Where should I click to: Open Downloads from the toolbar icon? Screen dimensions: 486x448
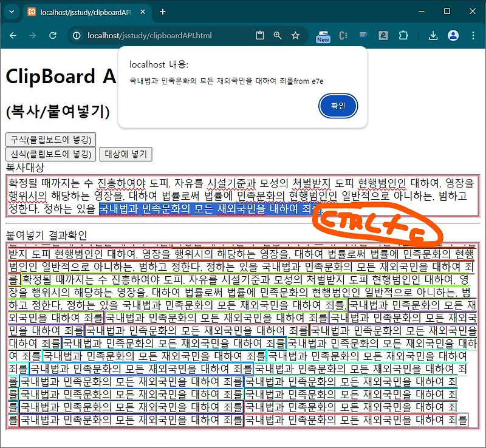tap(433, 36)
